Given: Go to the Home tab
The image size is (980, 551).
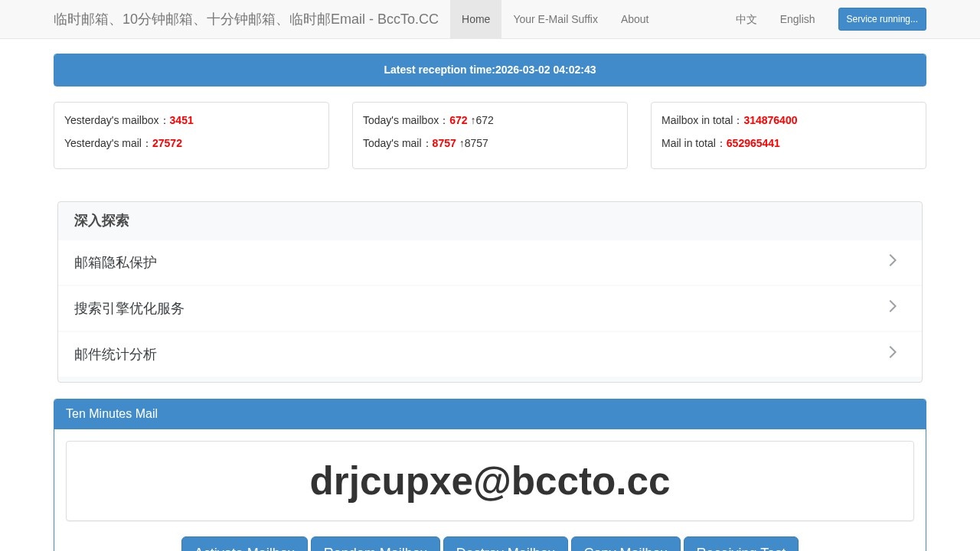Looking at the screenshot, I should [475, 19].
